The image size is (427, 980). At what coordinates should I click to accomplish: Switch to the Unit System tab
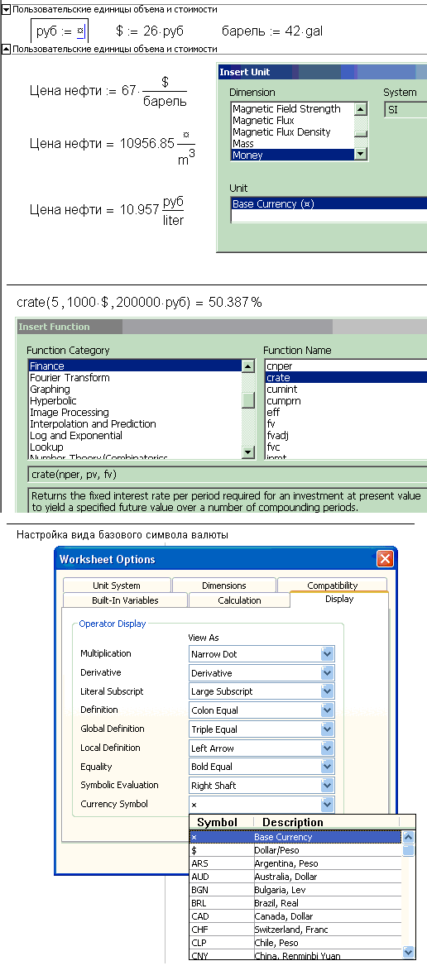pyautogui.click(x=117, y=586)
